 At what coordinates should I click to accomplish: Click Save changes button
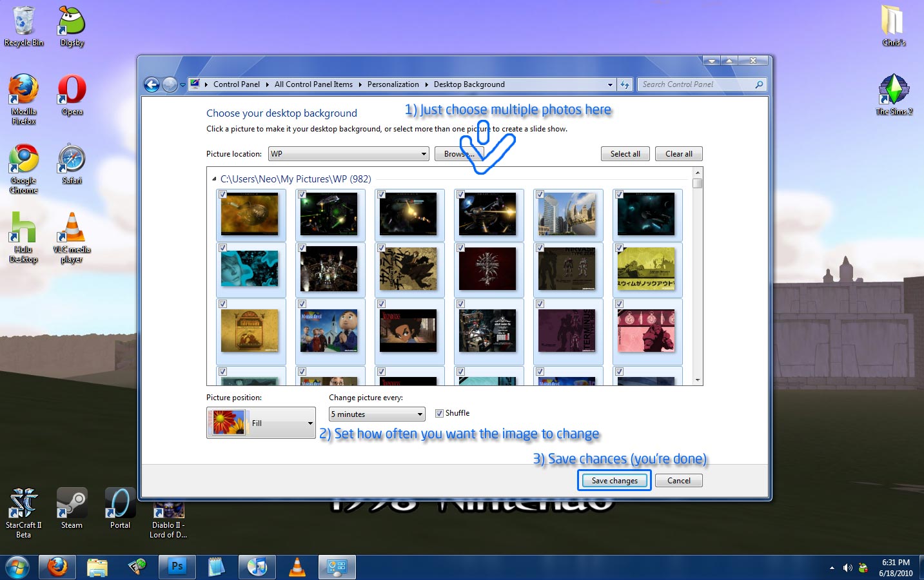coord(614,481)
